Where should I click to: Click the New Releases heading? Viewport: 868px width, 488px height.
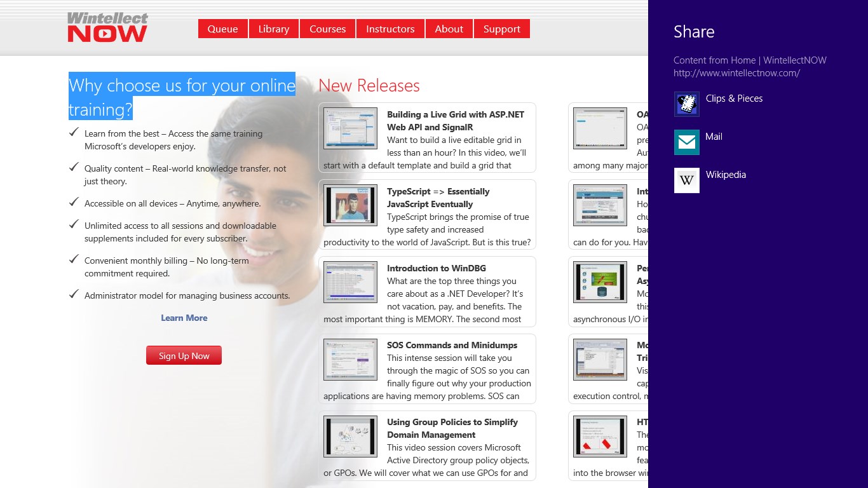369,86
